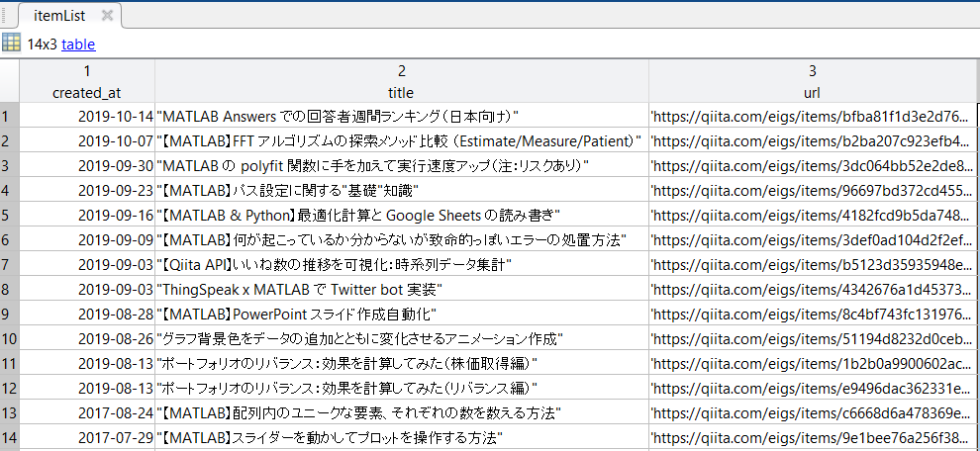The image size is (980, 451).
Task: Click url cell ending b2ba207c923efb4
Action: point(813,140)
